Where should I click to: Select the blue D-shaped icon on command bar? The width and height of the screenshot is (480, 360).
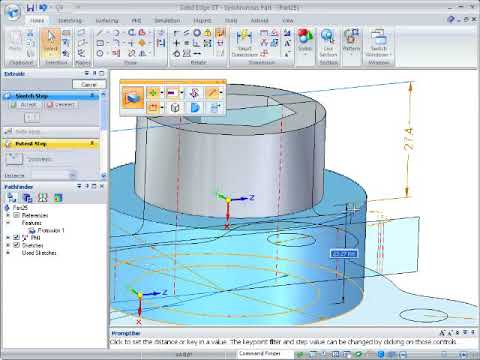click(x=195, y=107)
